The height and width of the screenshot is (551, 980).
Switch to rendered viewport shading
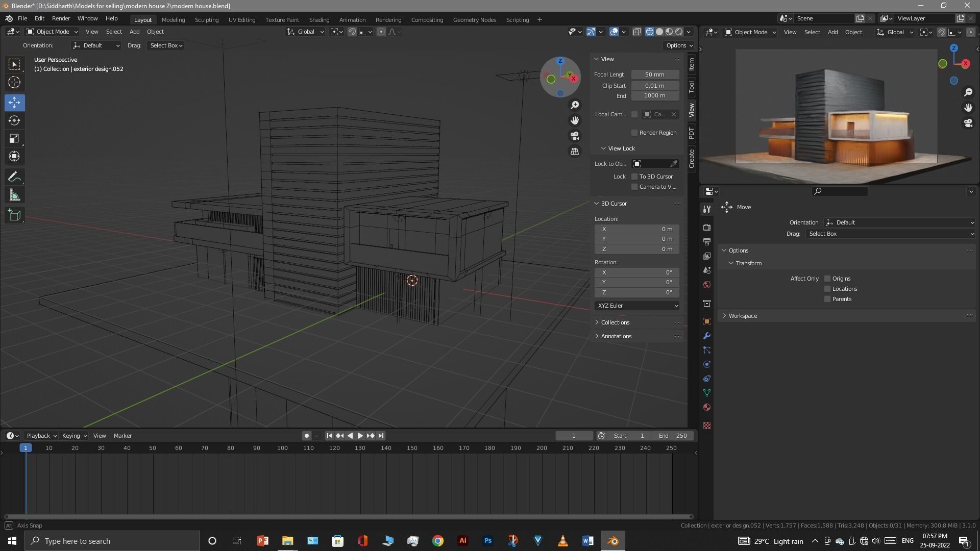pos(679,32)
